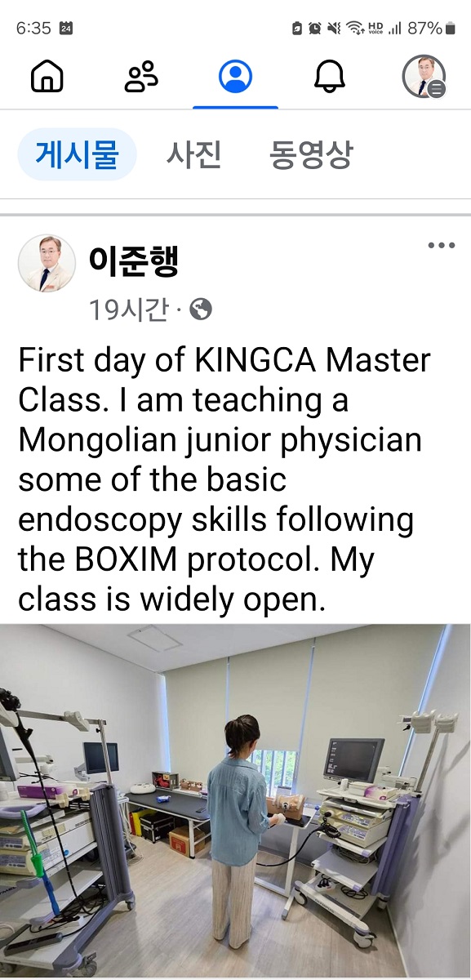The image size is (471, 980).
Task: Open the 이준행 author name link
Action: (134, 261)
